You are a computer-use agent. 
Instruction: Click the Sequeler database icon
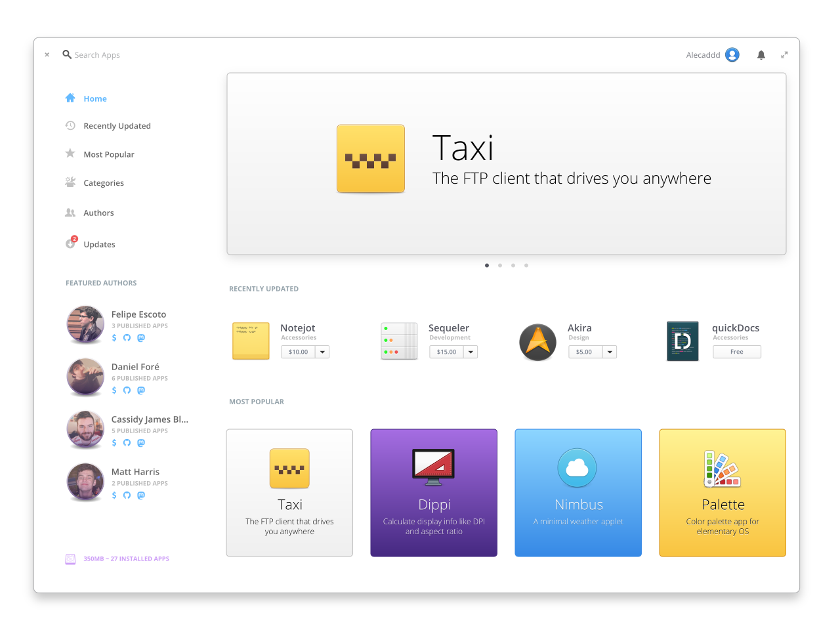(x=399, y=341)
